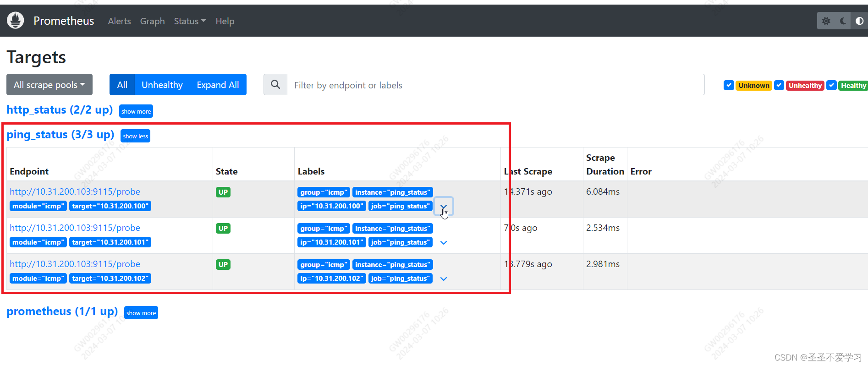Click ip="10.31.200.102" label badge
This screenshot has width=868, height=366.
(332, 279)
